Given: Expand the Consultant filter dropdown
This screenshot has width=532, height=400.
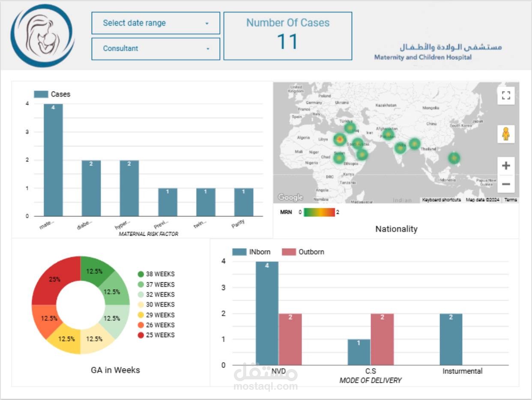Looking at the screenshot, I should click(156, 49).
